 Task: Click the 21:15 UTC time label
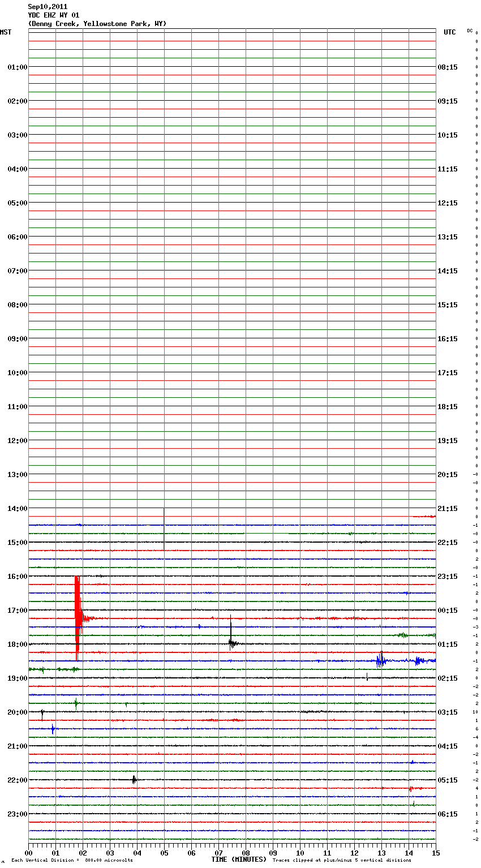pos(448,509)
